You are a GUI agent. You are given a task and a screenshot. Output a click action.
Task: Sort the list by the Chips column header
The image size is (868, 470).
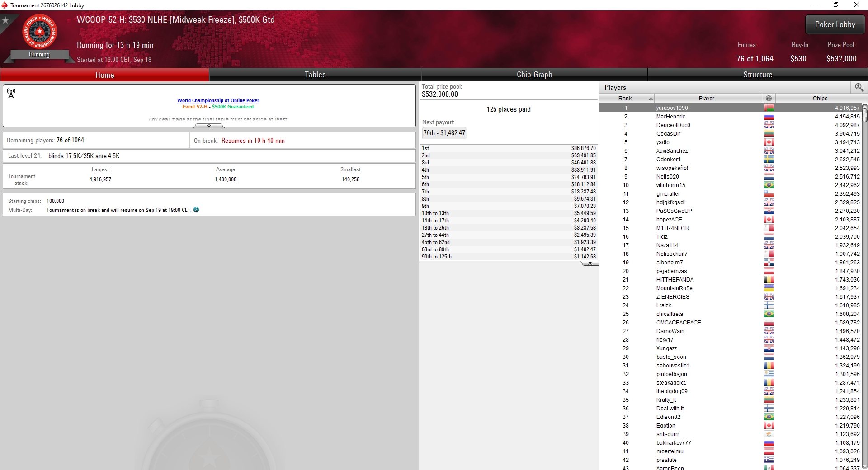[x=819, y=99]
